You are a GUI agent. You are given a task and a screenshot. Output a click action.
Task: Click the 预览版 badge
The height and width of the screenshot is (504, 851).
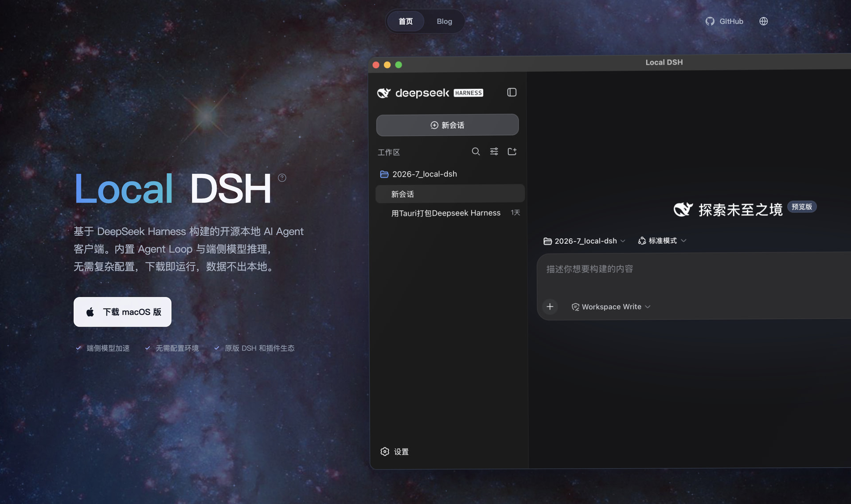802,207
